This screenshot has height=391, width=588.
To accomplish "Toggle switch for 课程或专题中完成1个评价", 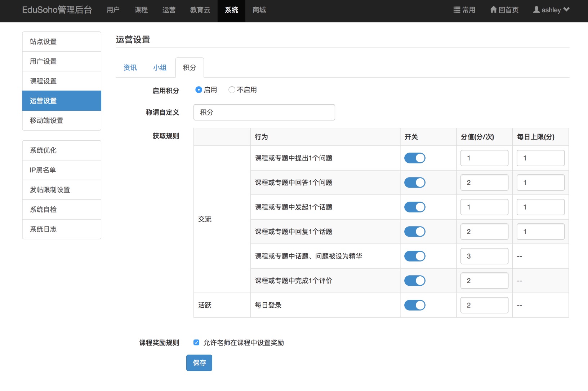I will [x=415, y=281].
